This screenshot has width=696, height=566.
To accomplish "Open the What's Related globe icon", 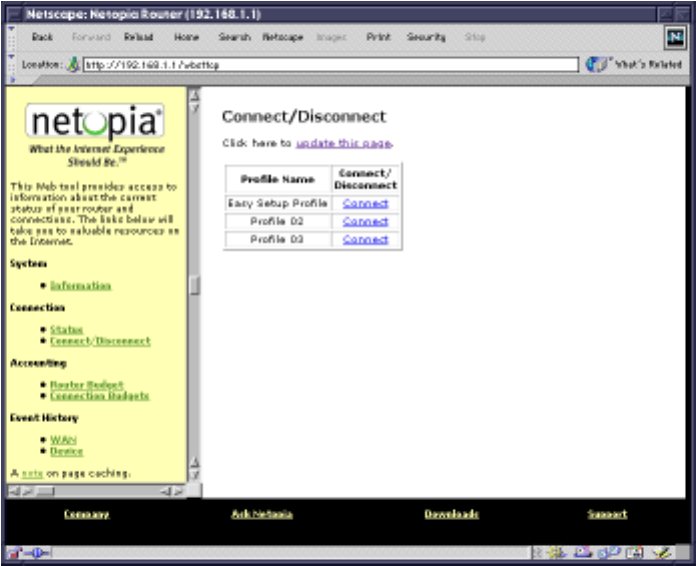I will click(x=597, y=64).
